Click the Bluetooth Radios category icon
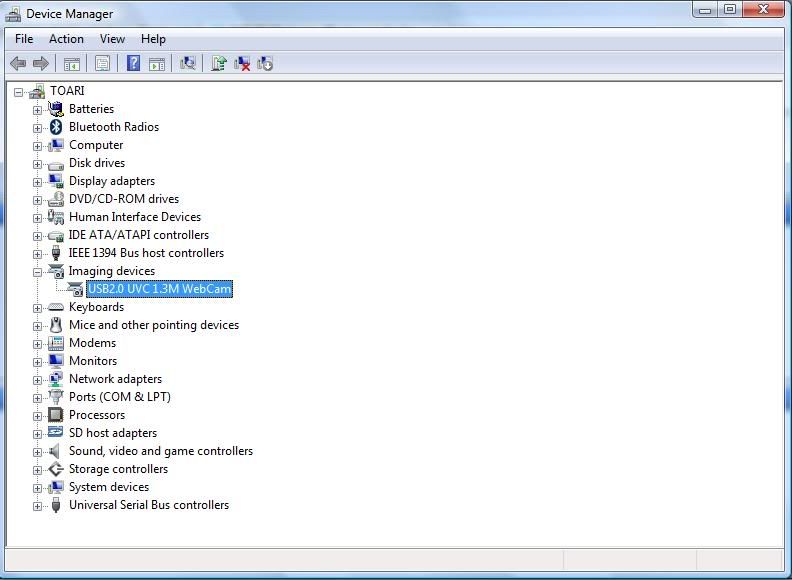 [x=56, y=127]
